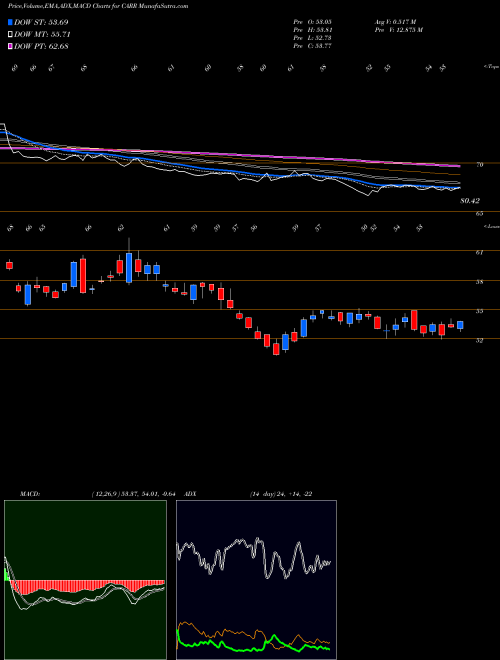Click the "ADX" panel heading

[190, 494]
